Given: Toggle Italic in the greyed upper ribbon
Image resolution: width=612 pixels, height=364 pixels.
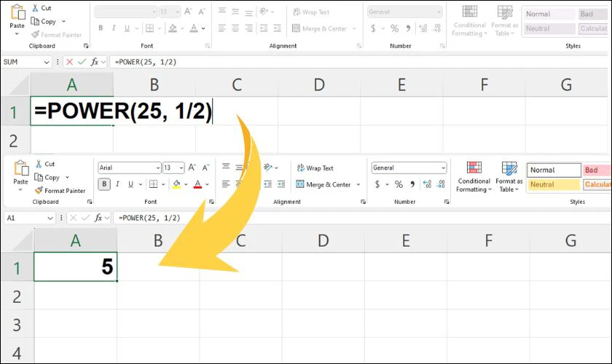Looking at the screenshot, I should [x=114, y=28].
